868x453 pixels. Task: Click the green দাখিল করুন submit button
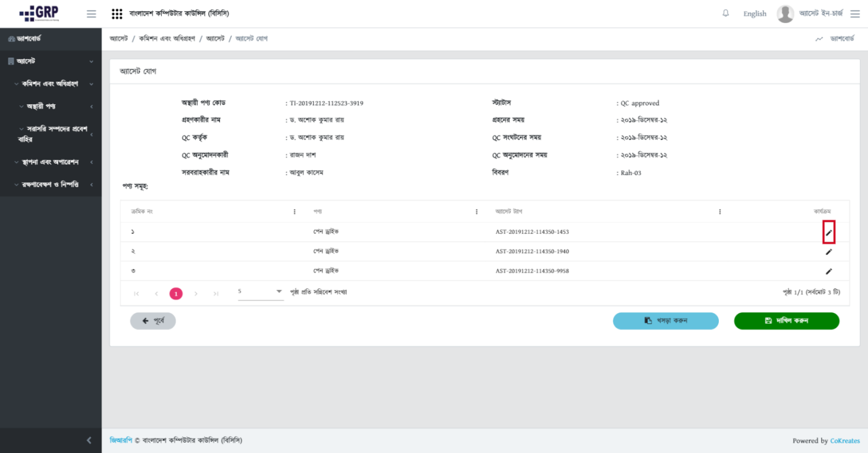786,321
